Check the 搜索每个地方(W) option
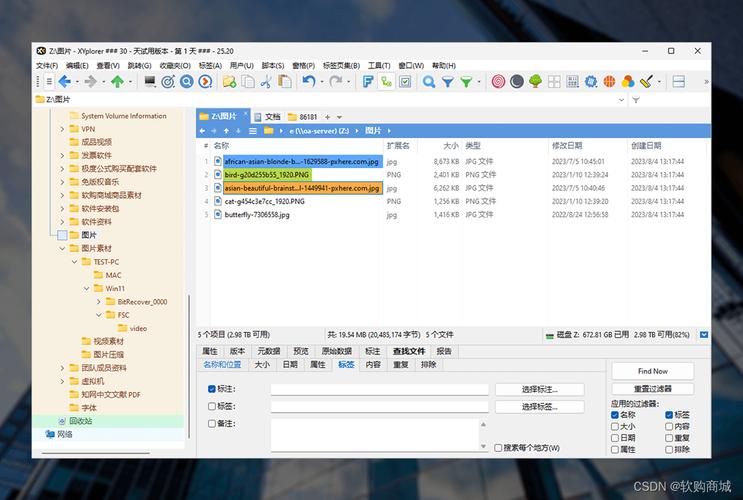The width and height of the screenshot is (743, 500). pyautogui.click(x=498, y=448)
